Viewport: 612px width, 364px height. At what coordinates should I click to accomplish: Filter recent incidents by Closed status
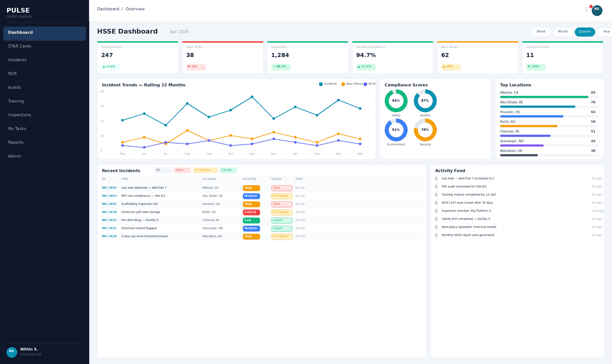click(x=228, y=170)
